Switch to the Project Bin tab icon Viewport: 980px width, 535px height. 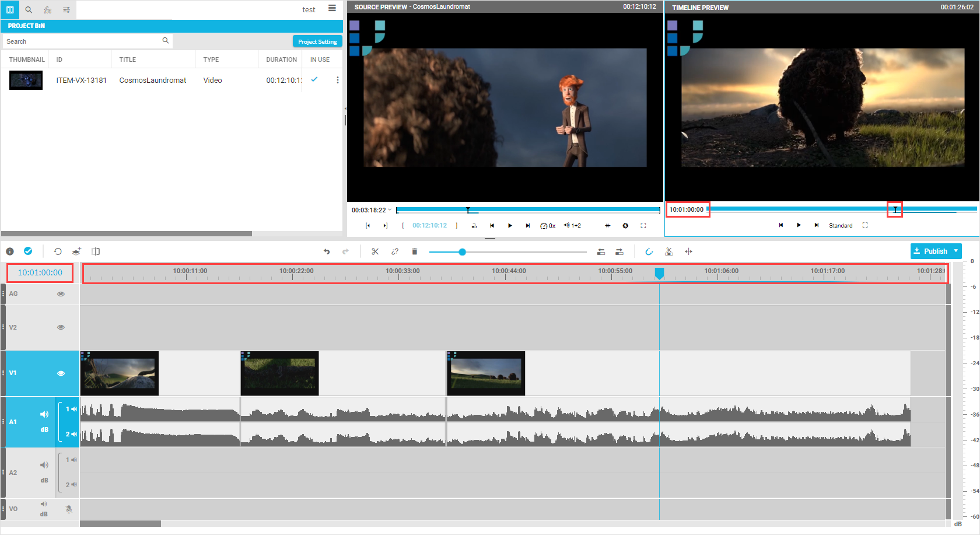10,10
